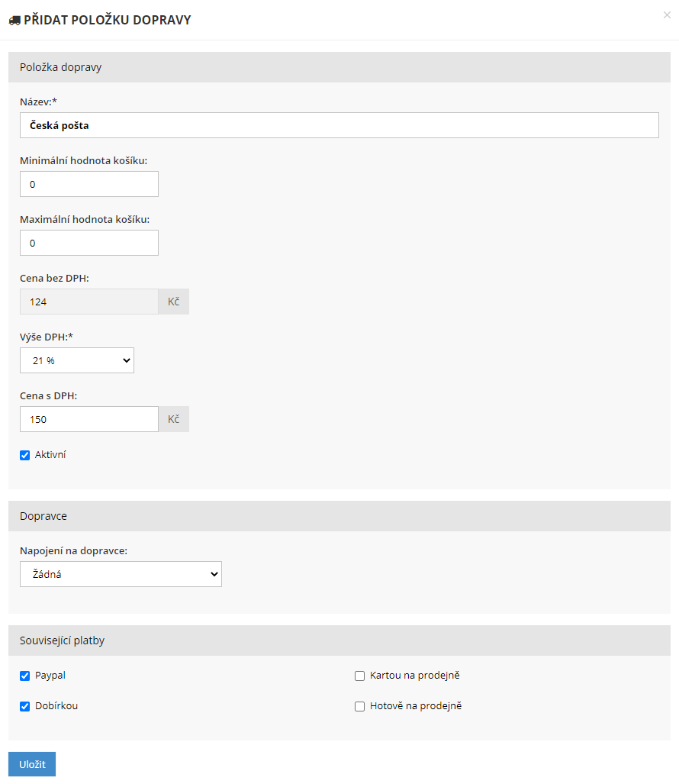Click the Název field containing Česká pošta
Image resolution: width=679 pixels, height=784 pixels.
tap(339, 125)
